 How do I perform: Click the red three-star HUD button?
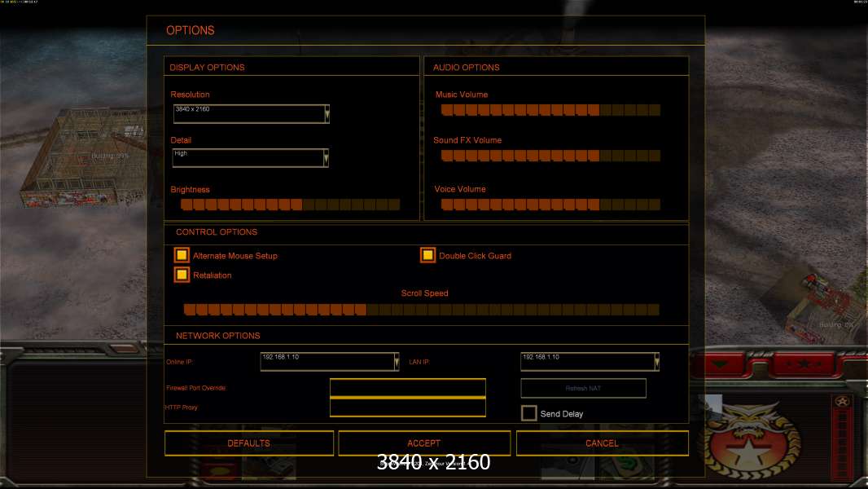(x=803, y=364)
